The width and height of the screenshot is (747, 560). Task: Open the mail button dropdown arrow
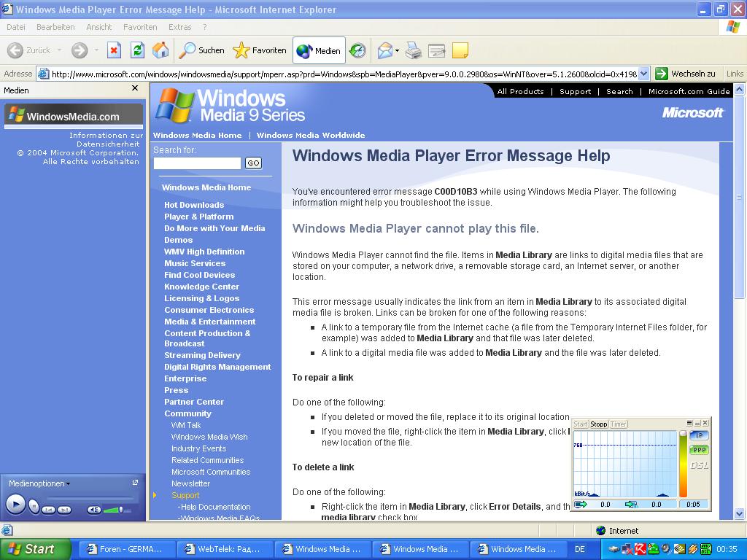point(397,50)
